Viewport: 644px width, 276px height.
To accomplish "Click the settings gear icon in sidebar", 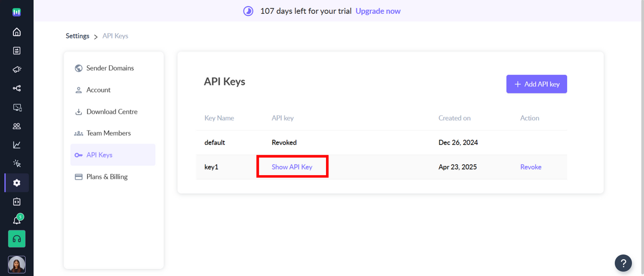I will (x=16, y=183).
